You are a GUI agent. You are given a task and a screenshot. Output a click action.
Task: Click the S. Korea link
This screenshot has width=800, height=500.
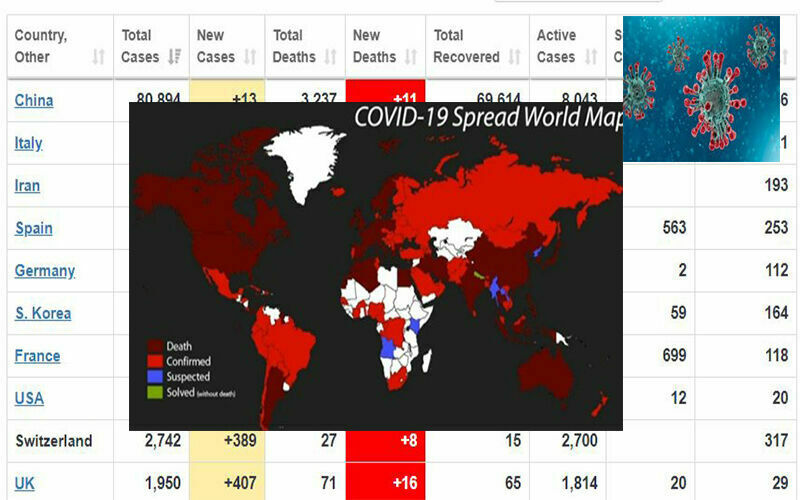pos(43,313)
